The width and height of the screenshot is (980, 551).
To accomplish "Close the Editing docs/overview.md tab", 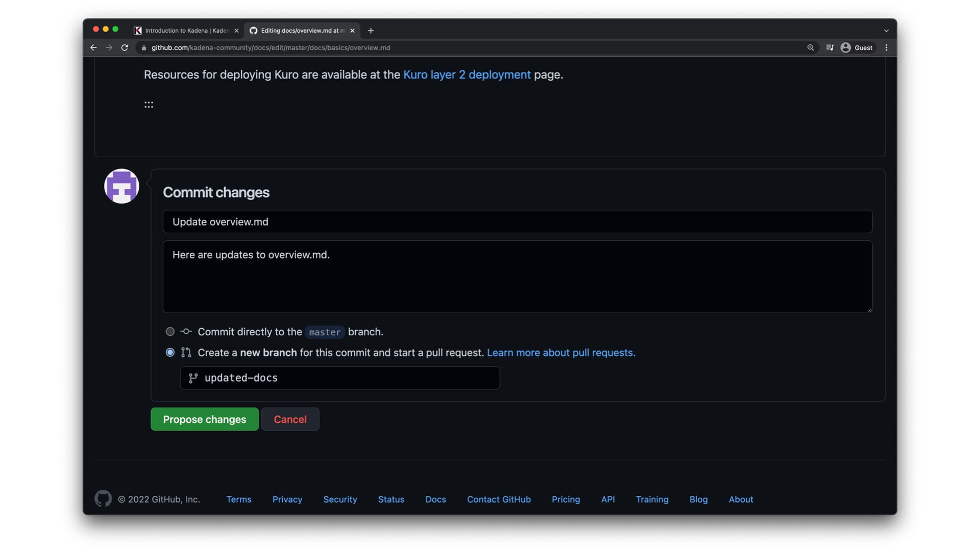I will tap(352, 31).
